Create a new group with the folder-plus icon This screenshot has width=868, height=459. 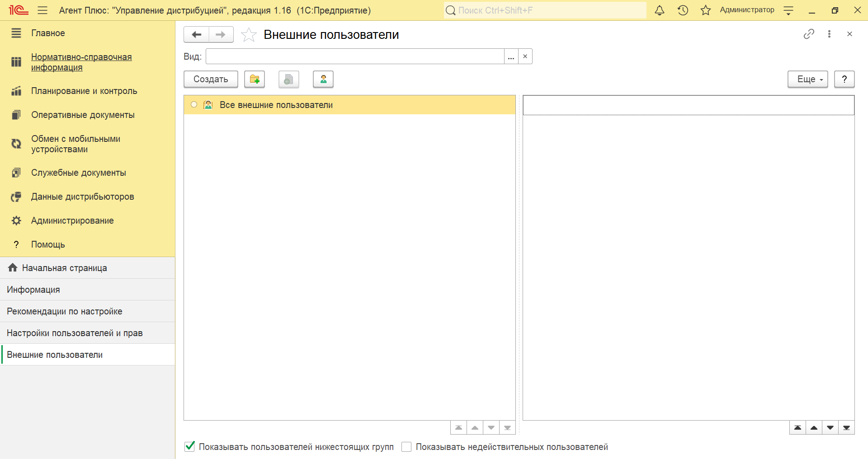click(x=255, y=79)
